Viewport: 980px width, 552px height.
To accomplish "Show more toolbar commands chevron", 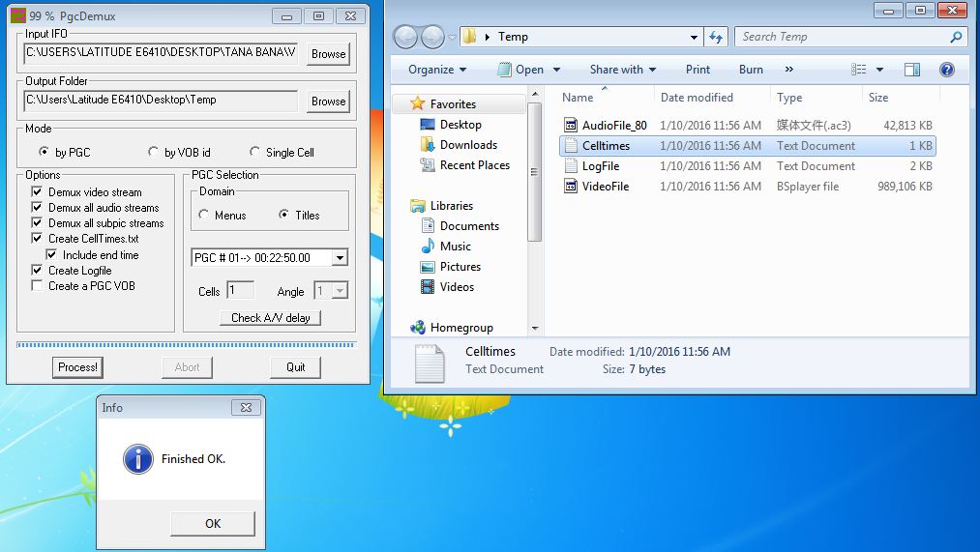I will (789, 70).
